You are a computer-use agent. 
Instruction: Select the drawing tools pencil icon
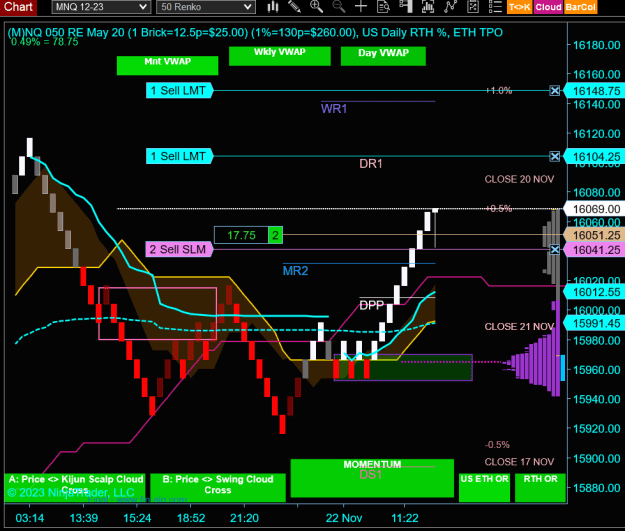(x=295, y=7)
